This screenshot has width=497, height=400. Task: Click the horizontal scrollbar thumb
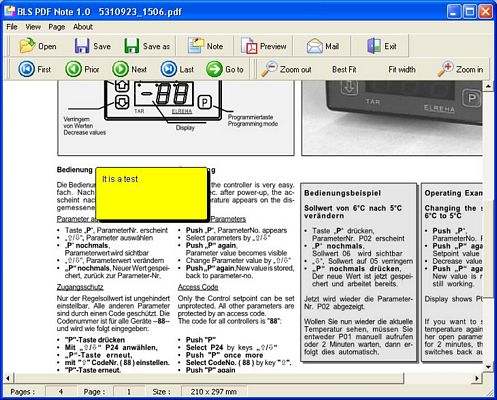(x=208, y=378)
